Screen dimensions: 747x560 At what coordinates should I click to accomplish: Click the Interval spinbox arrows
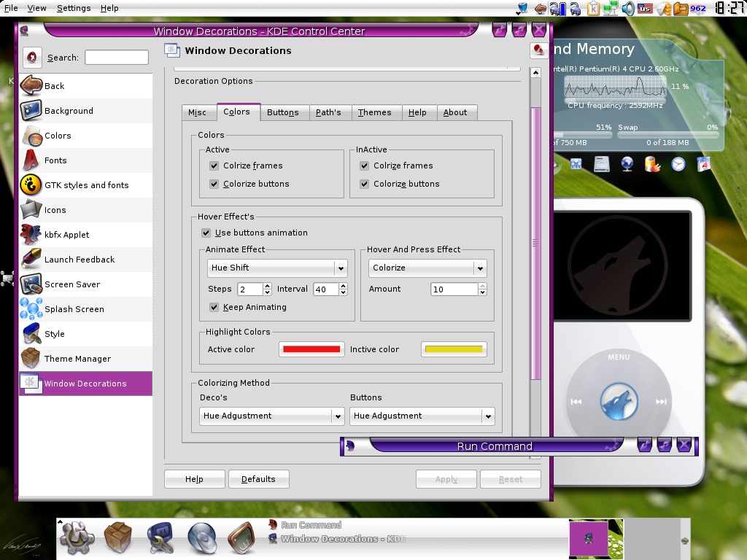pos(343,289)
